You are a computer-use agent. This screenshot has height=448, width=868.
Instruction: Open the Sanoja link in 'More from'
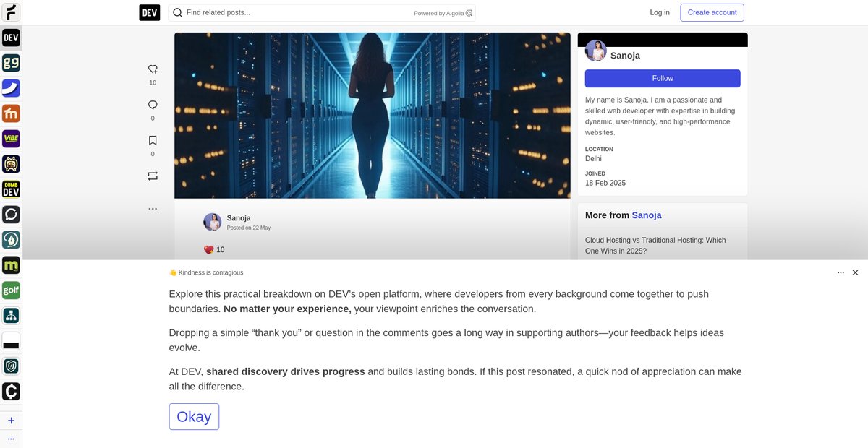coord(647,215)
